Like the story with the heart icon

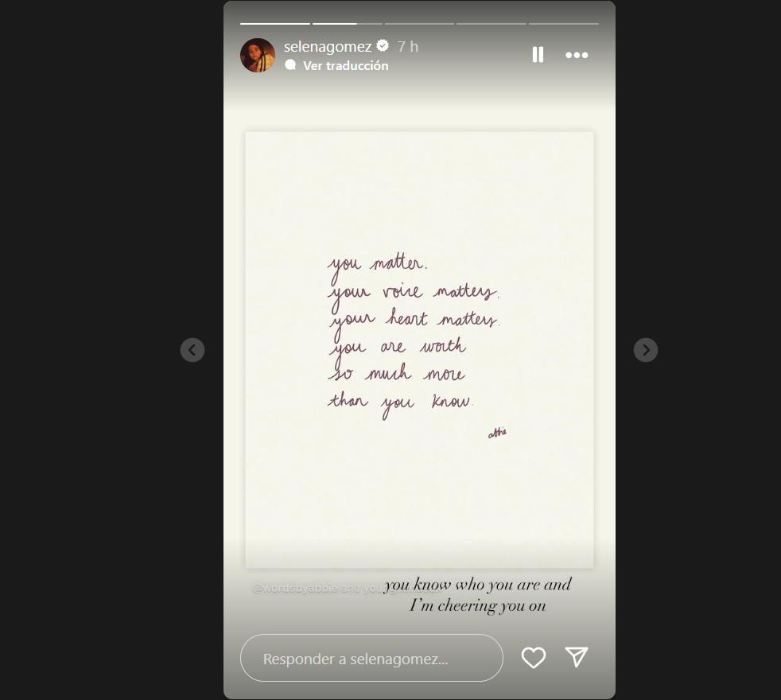tap(534, 657)
